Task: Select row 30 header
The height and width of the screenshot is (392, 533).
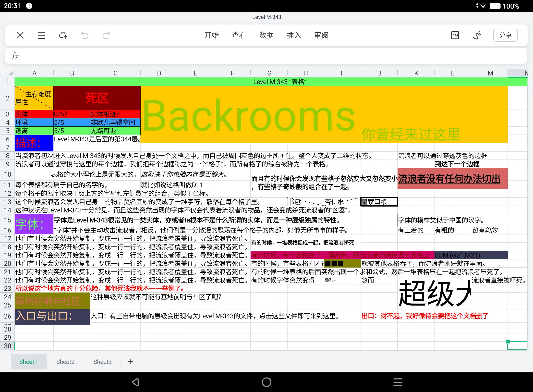Action: click(8, 346)
